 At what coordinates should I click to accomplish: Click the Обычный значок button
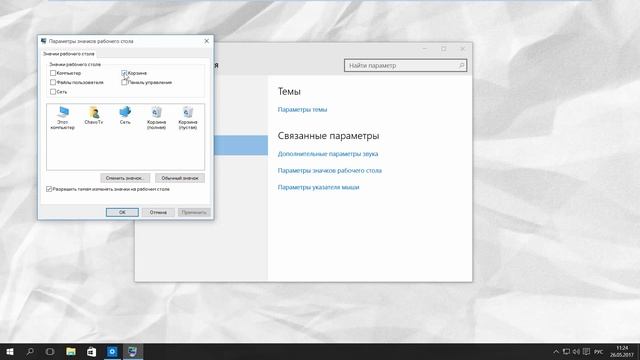point(180,178)
